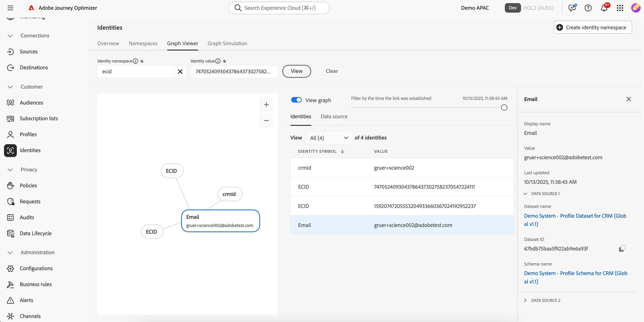Image resolution: width=644 pixels, height=322 pixels.
Task: Collapse the Privacy section
Action: point(10,170)
